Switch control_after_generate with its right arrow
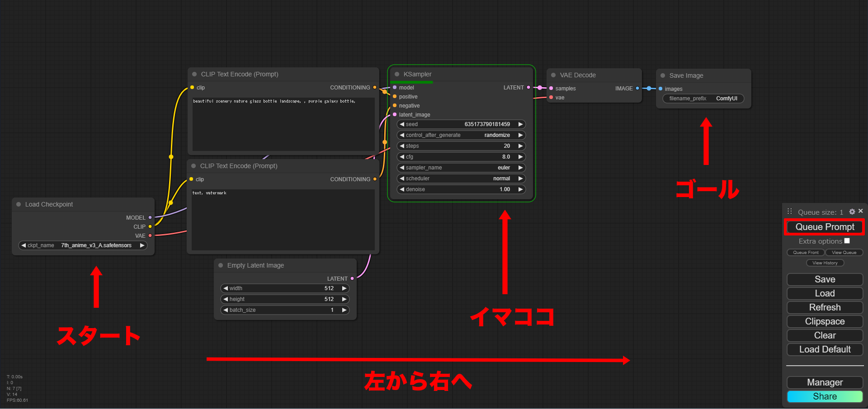 [x=521, y=135]
